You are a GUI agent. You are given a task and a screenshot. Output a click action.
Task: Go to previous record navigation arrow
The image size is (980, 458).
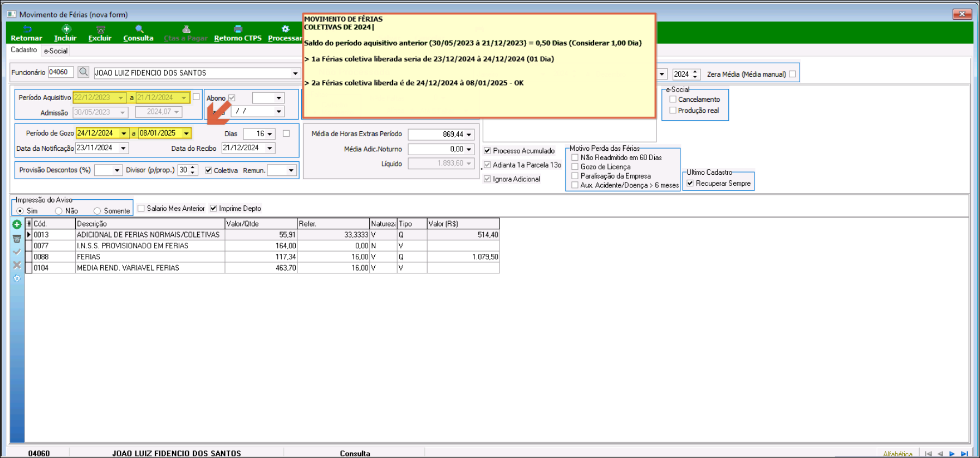tap(940, 454)
